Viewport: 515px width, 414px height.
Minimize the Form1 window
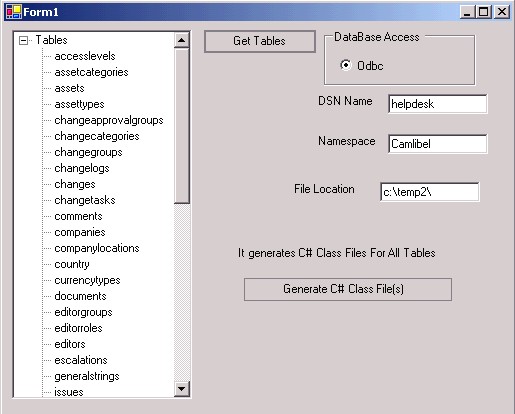[x=467, y=12]
